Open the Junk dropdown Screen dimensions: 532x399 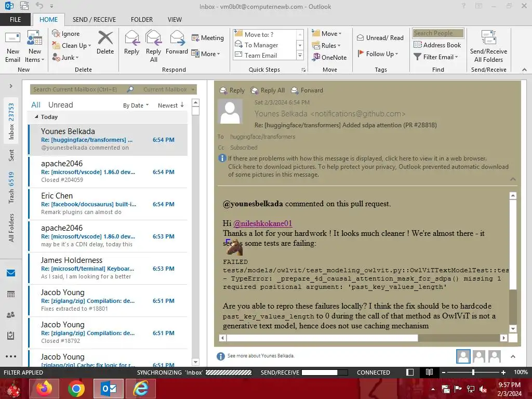tap(65, 57)
